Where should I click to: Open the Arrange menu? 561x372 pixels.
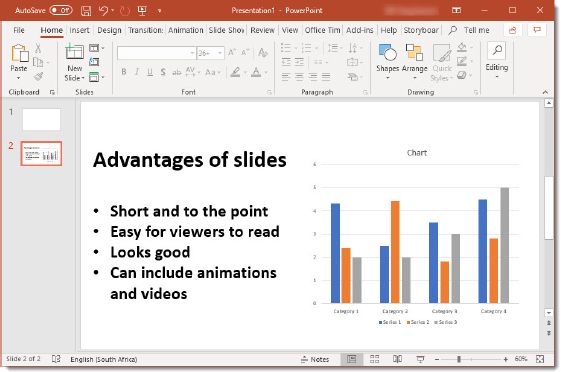pyautogui.click(x=414, y=61)
